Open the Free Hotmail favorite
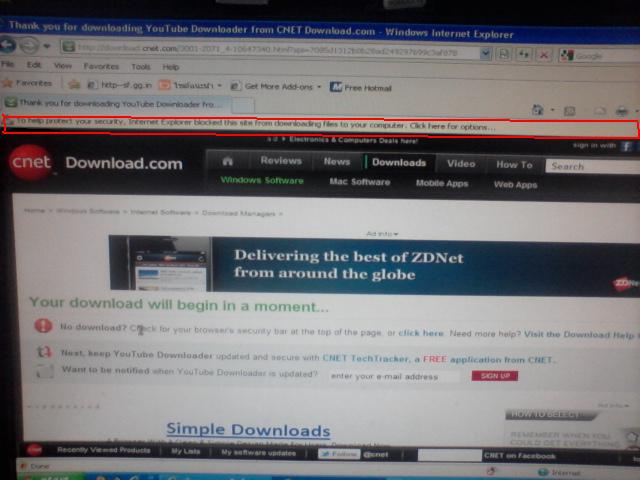 click(x=361, y=87)
